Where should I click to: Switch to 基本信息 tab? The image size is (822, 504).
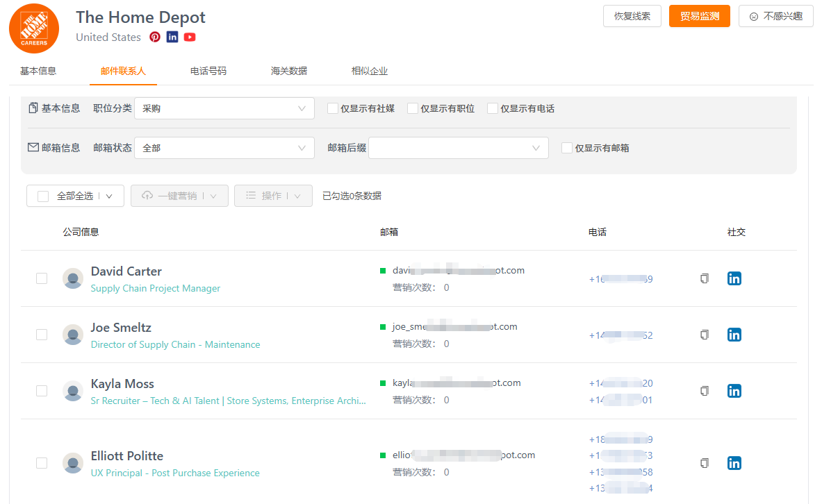point(38,71)
